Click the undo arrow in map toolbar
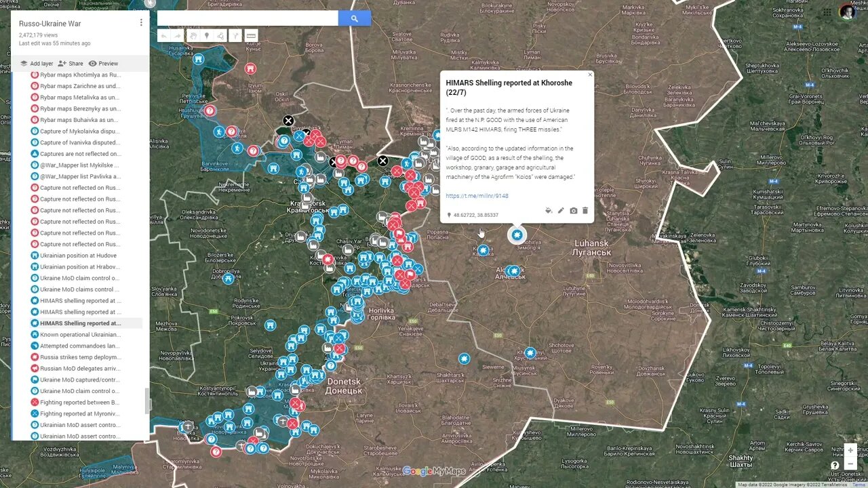The image size is (868, 488). tap(163, 36)
